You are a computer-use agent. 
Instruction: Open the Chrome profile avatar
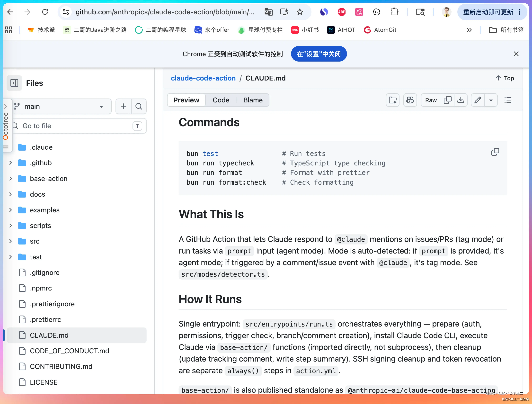pos(447,12)
